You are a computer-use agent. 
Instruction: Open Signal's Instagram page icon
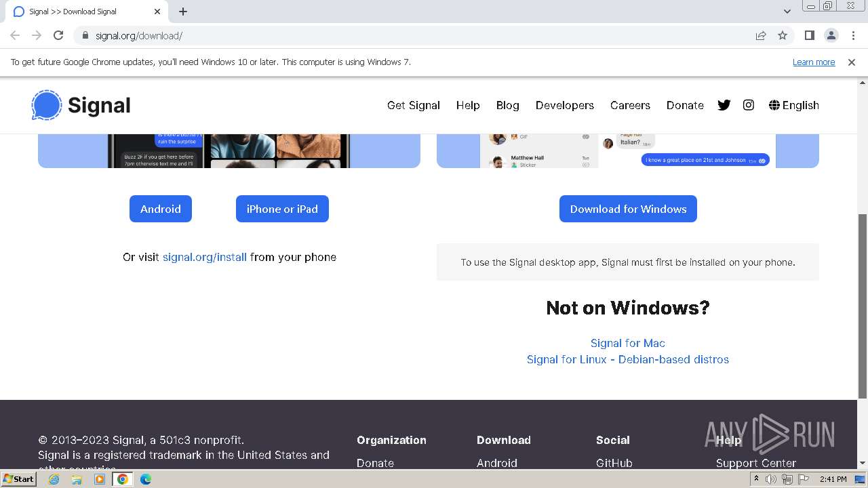(749, 105)
